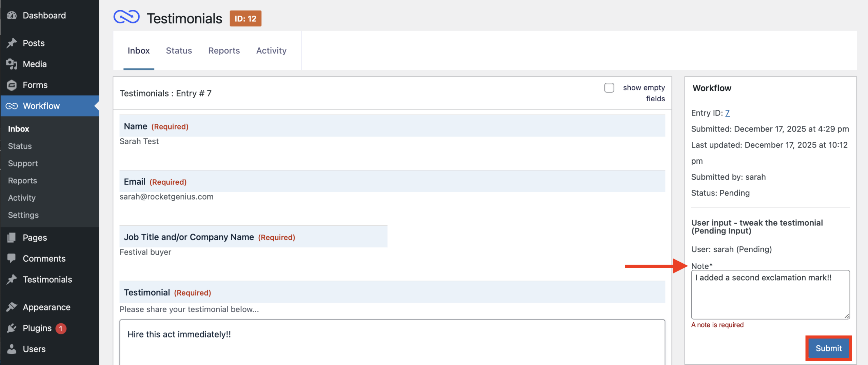Click the Users sidebar icon

pyautogui.click(x=12, y=349)
